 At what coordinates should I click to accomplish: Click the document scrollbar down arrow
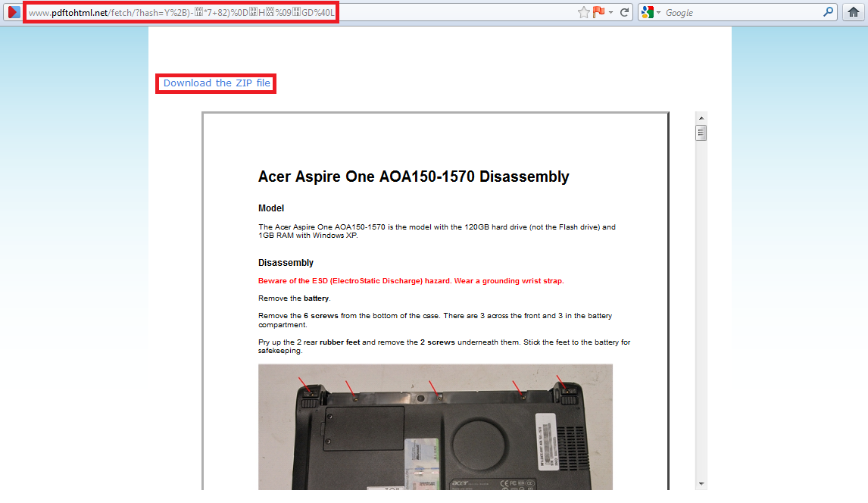pos(701,483)
